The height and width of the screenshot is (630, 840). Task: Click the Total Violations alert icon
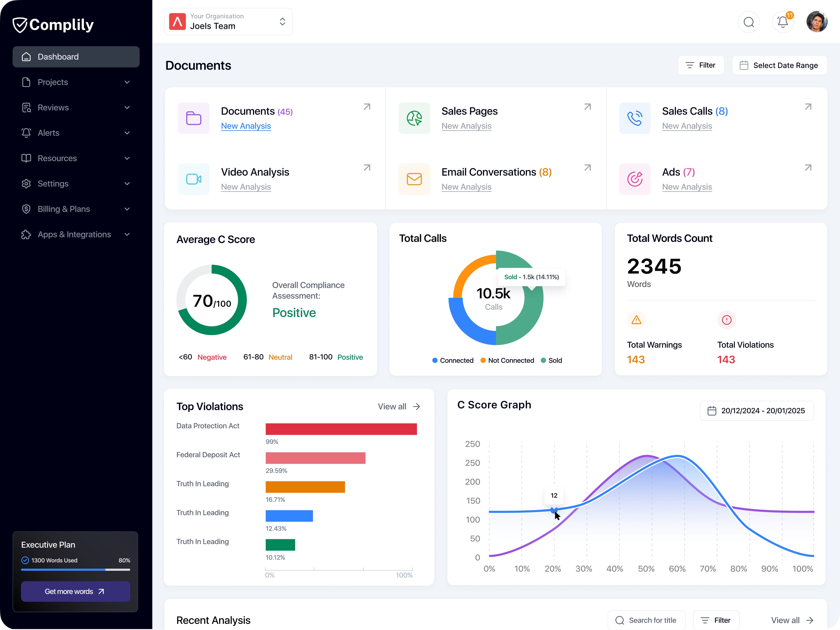(727, 320)
